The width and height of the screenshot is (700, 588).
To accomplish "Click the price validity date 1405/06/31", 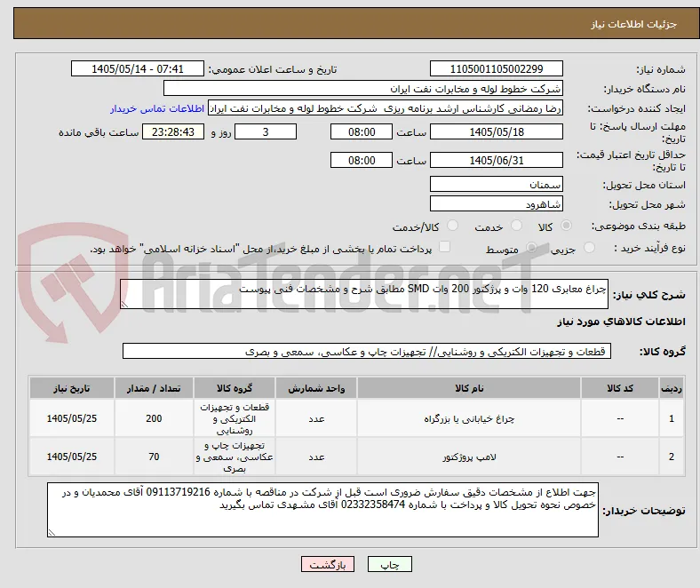I will (496, 160).
